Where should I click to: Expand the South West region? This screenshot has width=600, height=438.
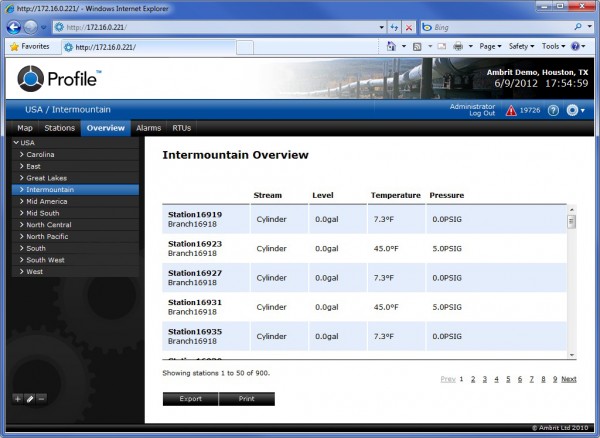tap(22, 260)
